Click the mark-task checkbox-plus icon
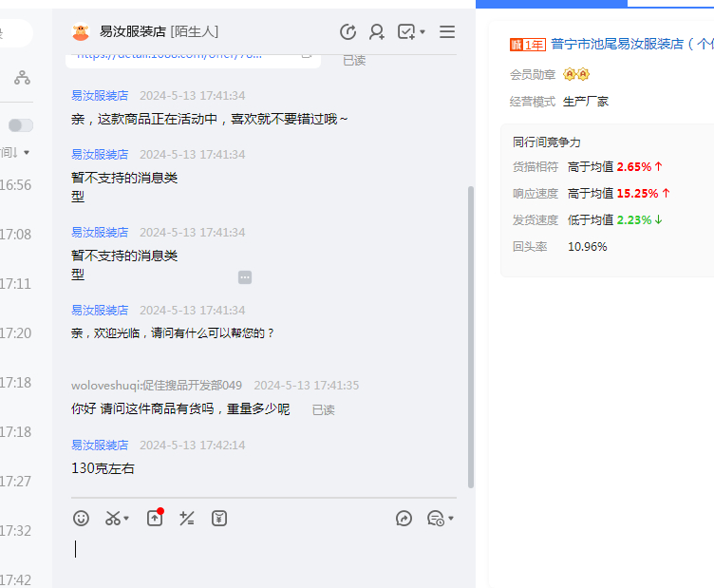 click(x=406, y=32)
